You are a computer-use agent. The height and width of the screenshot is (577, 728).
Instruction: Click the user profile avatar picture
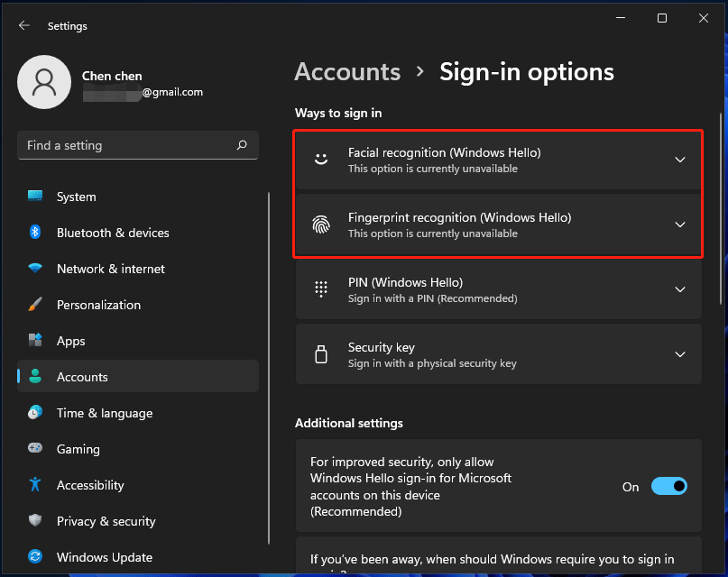point(44,82)
